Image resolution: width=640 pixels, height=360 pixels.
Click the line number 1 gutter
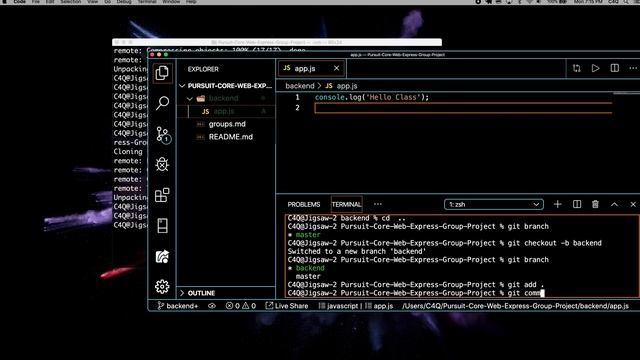click(297, 97)
